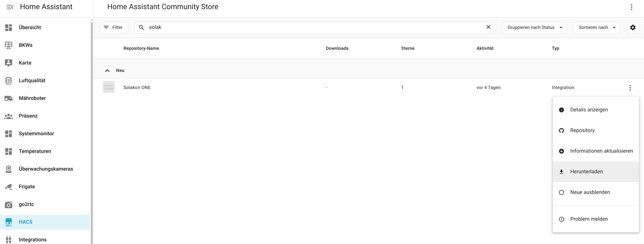644x244 pixels.
Task: Collapse the sidebar with the menu icon
Action: click(10, 7)
